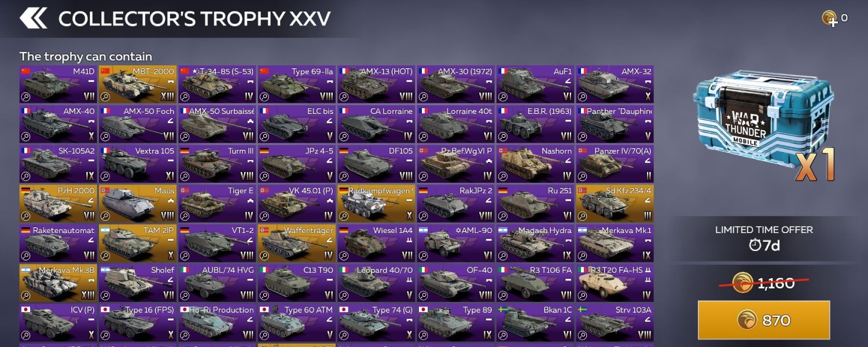Add golden eagles via the coin-plus icon
This screenshot has height=347, width=868.
[830, 19]
